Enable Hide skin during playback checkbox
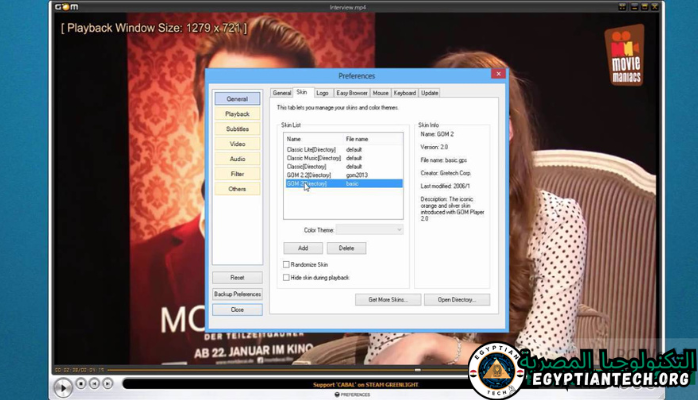Screen dimensions: 698x400 pos(286,277)
